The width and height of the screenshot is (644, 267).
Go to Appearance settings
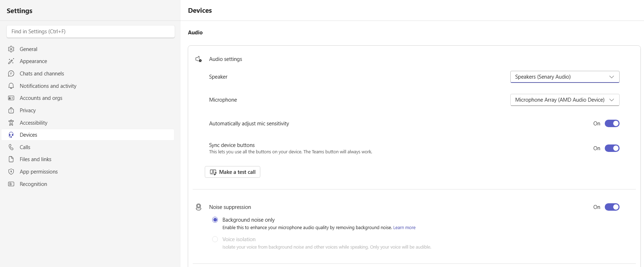pos(88,61)
